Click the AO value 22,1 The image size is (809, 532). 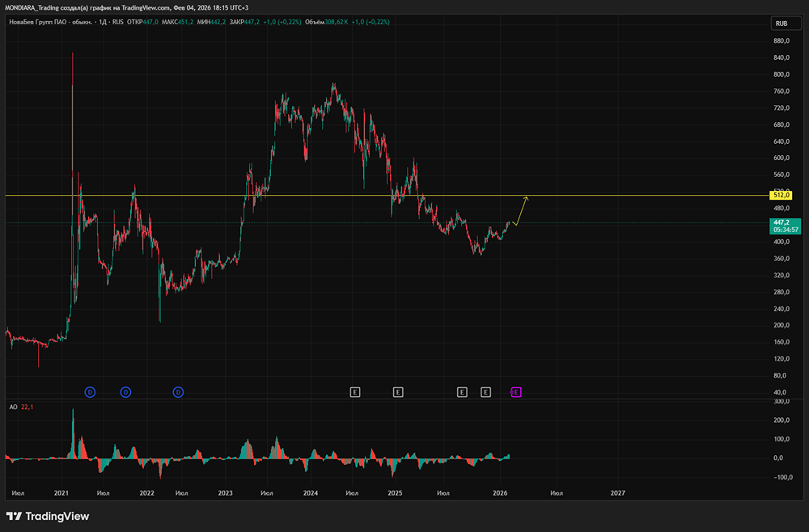28,407
